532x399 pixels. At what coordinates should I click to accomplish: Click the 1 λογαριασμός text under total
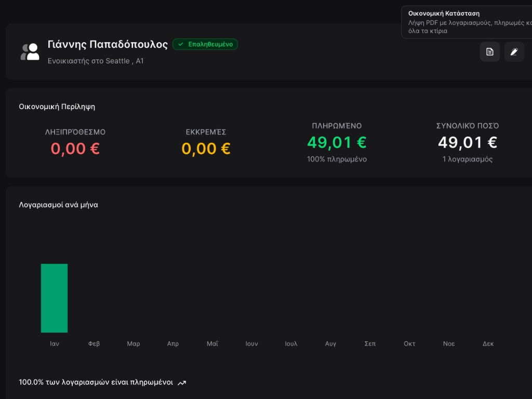click(x=468, y=159)
